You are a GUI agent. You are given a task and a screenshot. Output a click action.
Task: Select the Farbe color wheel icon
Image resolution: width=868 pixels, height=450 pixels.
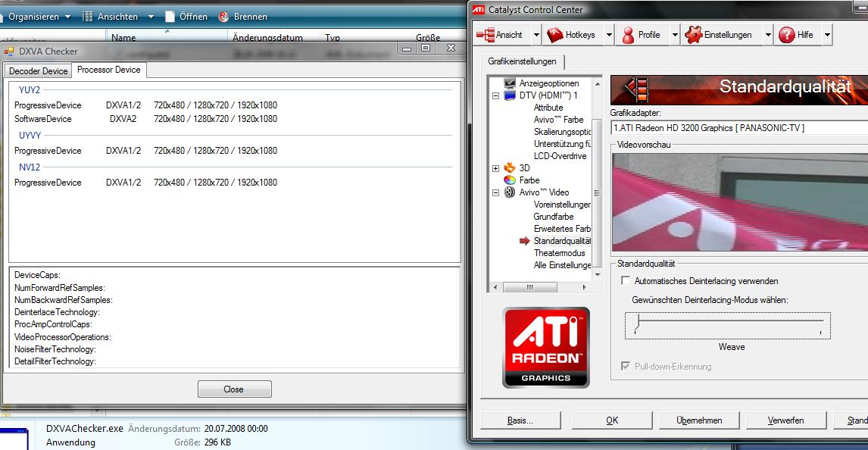point(510,180)
